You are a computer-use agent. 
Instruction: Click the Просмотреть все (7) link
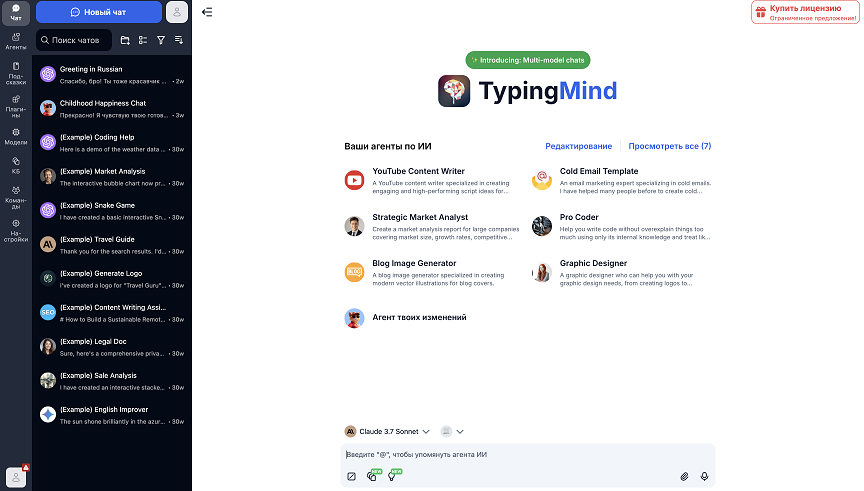click(669, 146)
